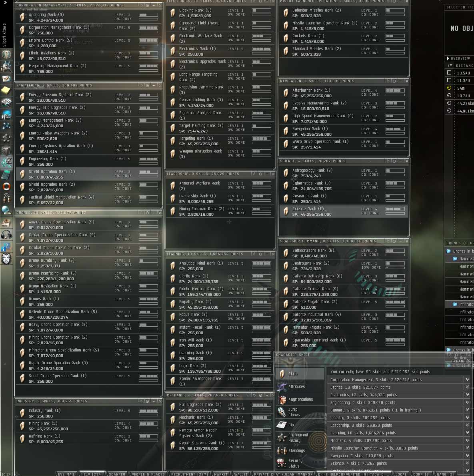
Task: Expand Gunnery group chevron in Character Sheet
Action: point(467,410)
